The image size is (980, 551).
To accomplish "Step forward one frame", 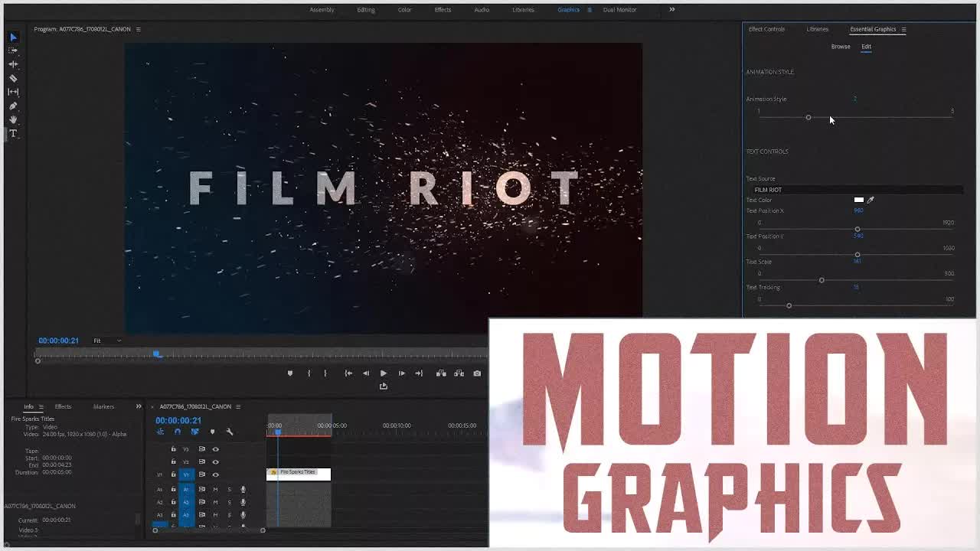I will point(401,373).
